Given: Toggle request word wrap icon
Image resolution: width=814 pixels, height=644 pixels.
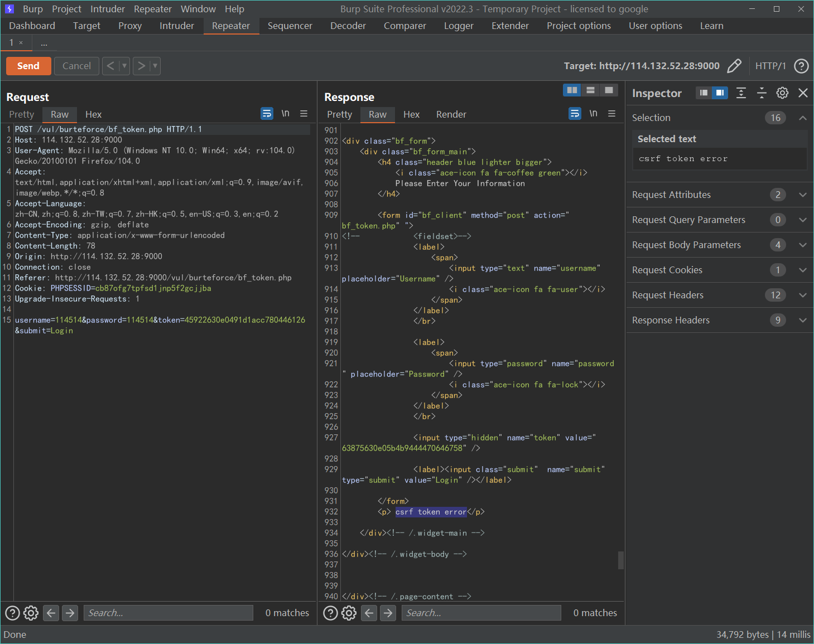Looking at the screenshot, I should [267, 114].
